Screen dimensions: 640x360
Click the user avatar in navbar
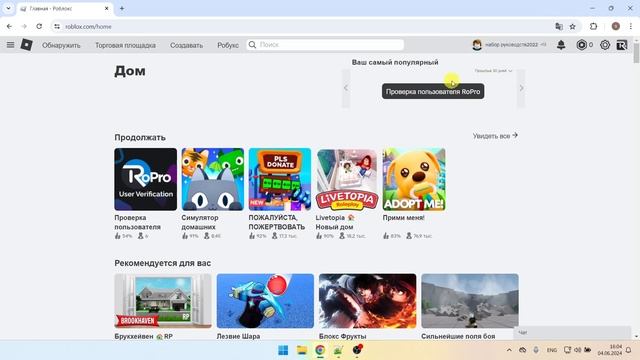(x=477, y=45)
